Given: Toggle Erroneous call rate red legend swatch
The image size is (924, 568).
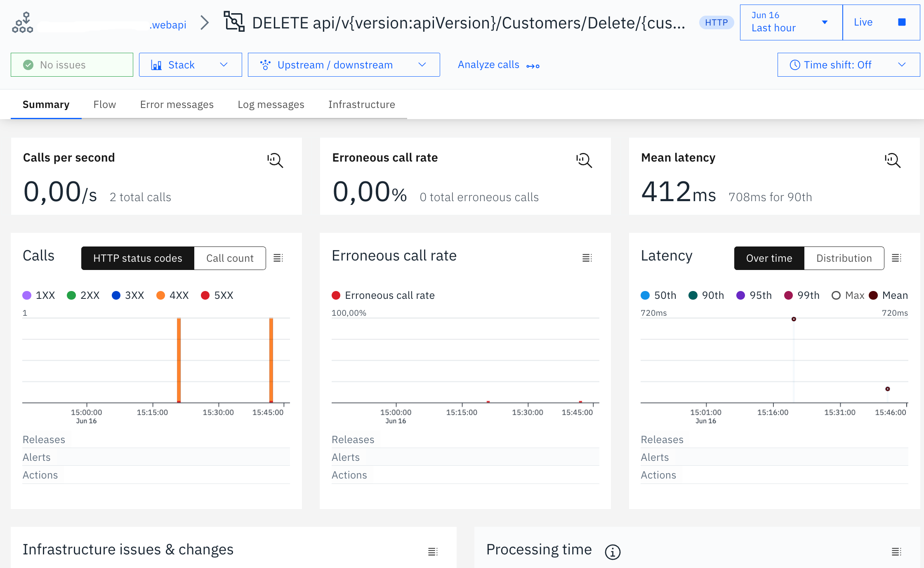Looking at the screenshot, I should (336, 295).
